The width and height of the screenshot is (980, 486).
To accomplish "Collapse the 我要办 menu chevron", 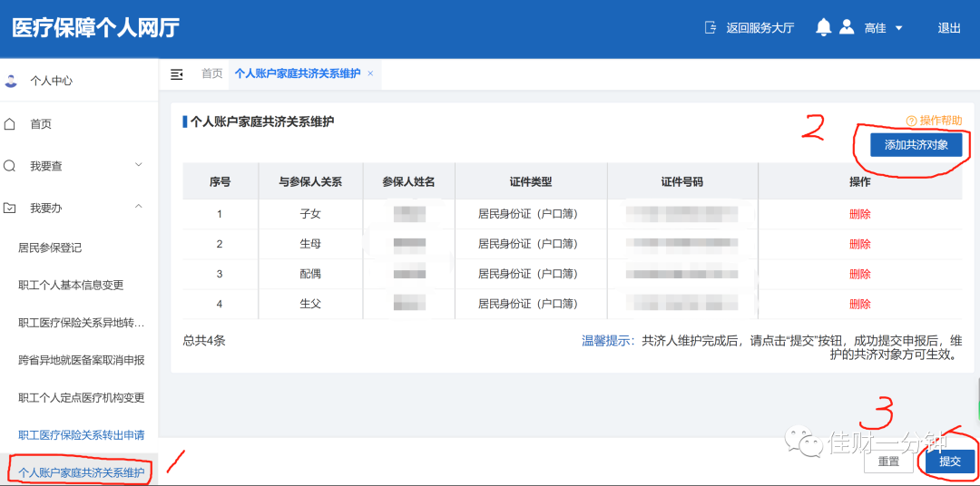I will pos(139,206).
